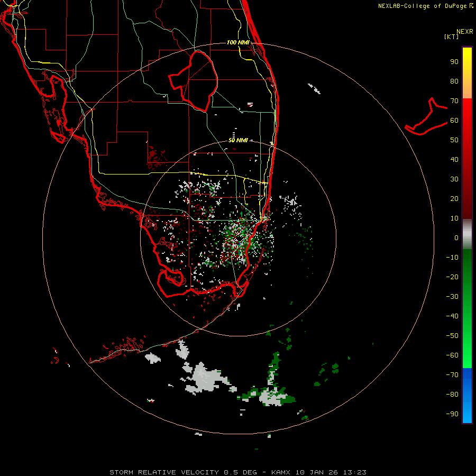
Task: Click the -20 scale value
Action: coord(452,277)
